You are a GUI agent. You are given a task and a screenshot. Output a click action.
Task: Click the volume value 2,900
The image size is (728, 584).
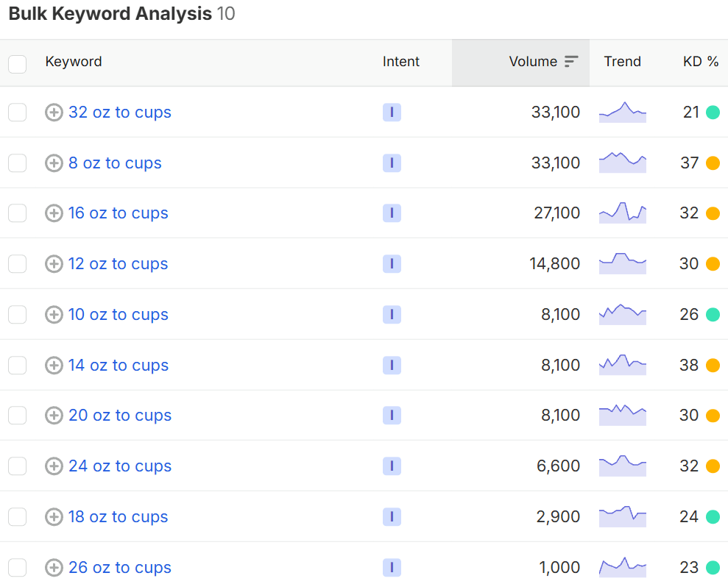point(559,517)
